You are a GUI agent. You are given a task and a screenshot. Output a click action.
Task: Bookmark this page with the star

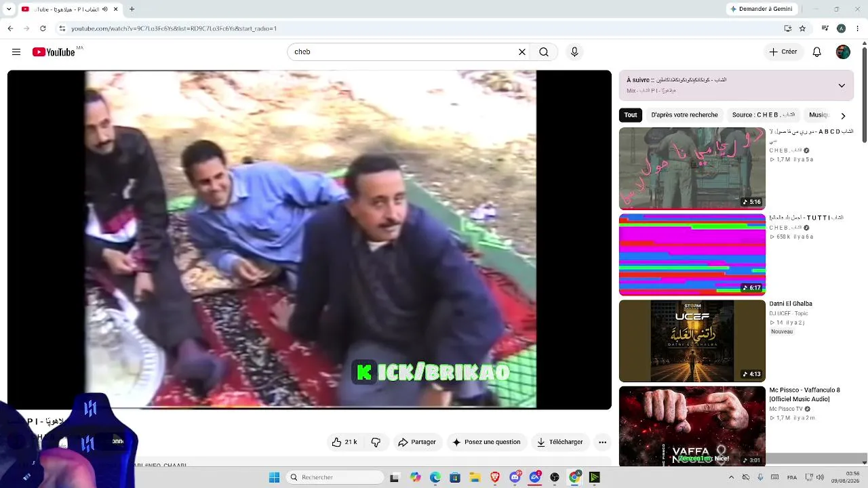point(802,28)
